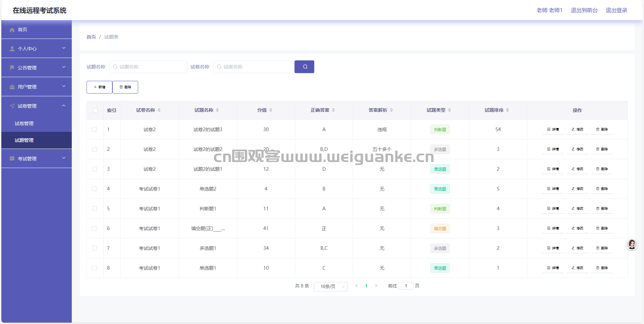Click the briefcase icon for 用户管理

pos(12,87)
